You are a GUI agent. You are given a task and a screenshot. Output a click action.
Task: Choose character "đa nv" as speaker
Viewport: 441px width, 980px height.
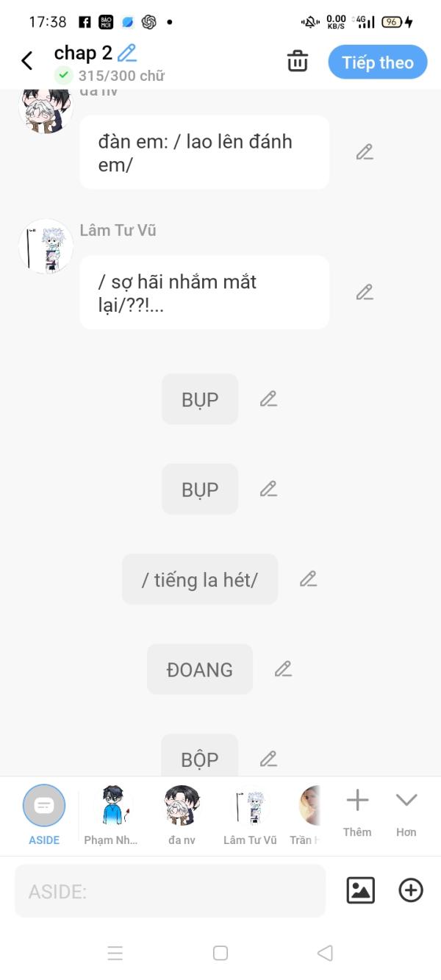click(x=182, y=815)
